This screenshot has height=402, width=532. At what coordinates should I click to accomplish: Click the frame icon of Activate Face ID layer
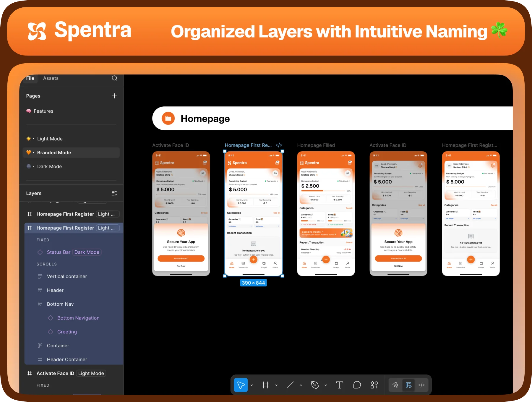click(30, 373)
